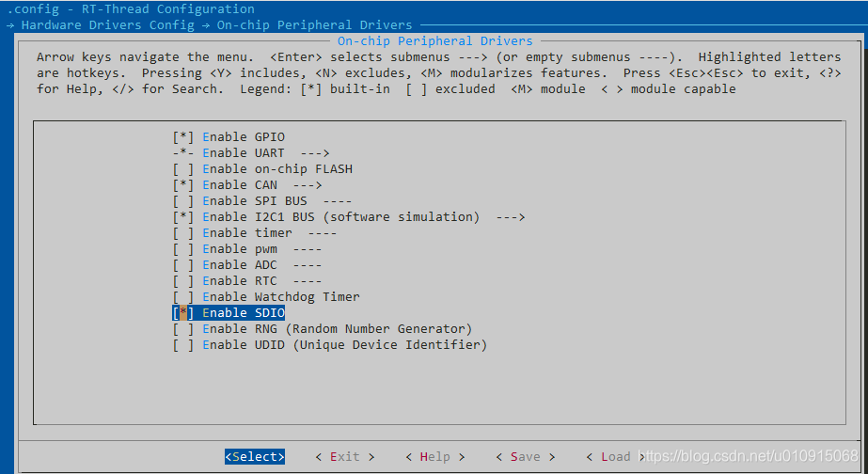Click the Help button
868x474 pixels.
point(435,457)
